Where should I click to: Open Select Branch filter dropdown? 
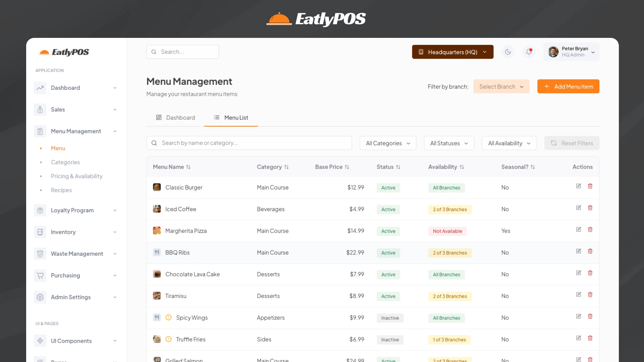[x=501, y=86]
